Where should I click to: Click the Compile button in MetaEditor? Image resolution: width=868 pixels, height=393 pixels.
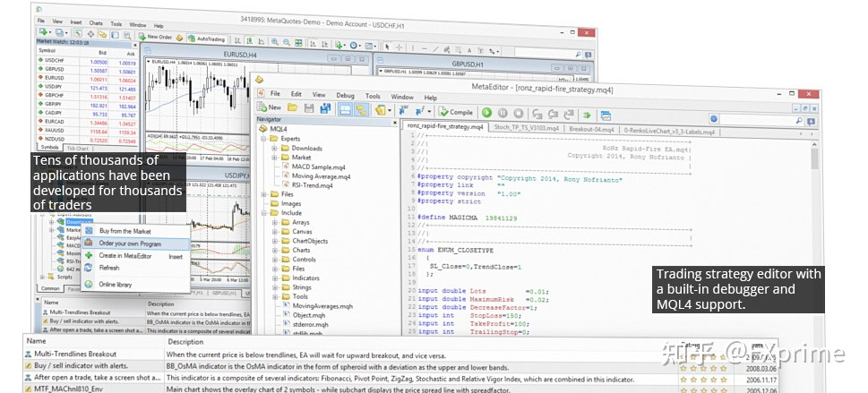456,111
